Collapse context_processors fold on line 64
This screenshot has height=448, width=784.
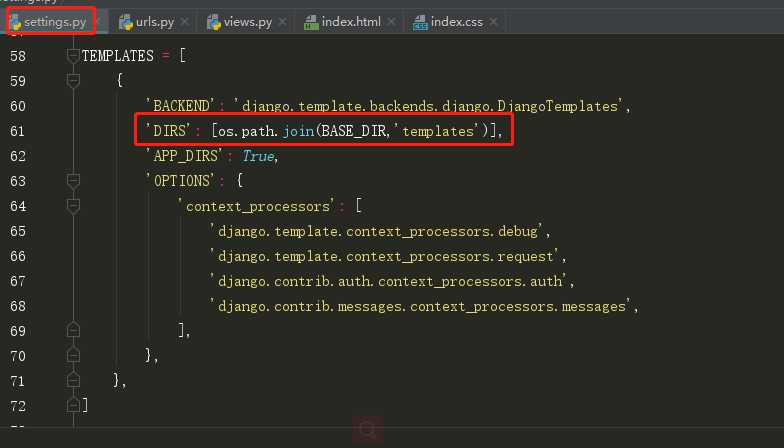tap(73, 206)
